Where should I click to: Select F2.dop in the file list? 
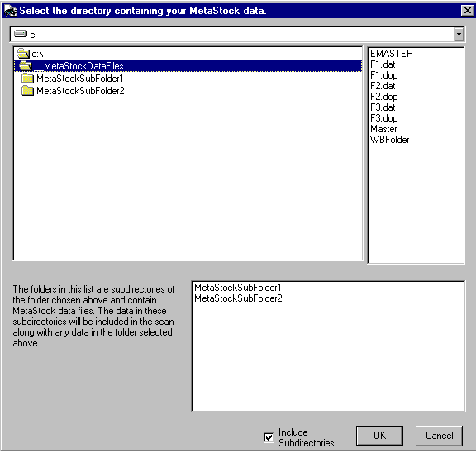[384, 97]
